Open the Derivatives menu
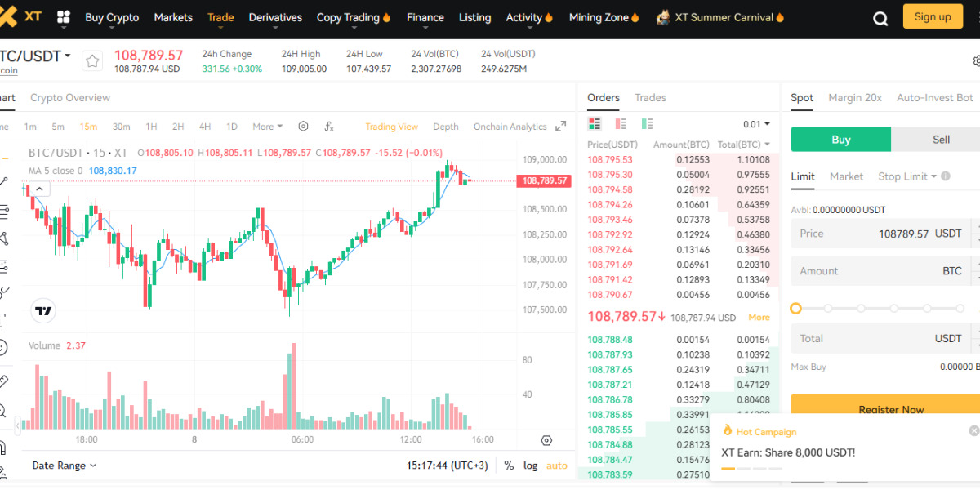The height and width of the screenshot is (490, 980). tap(275, 16)
